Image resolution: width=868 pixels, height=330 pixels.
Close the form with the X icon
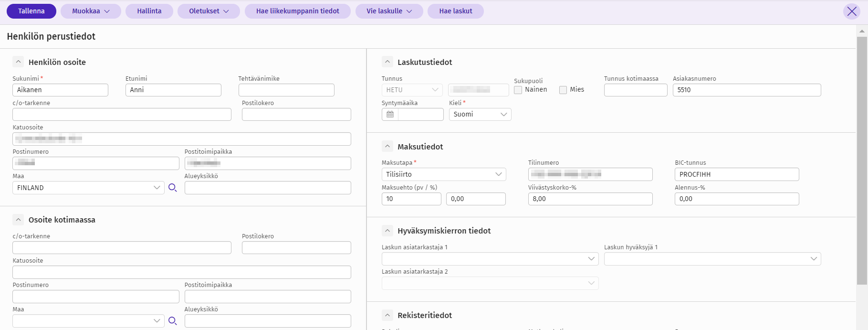click(x=852, y=11)
